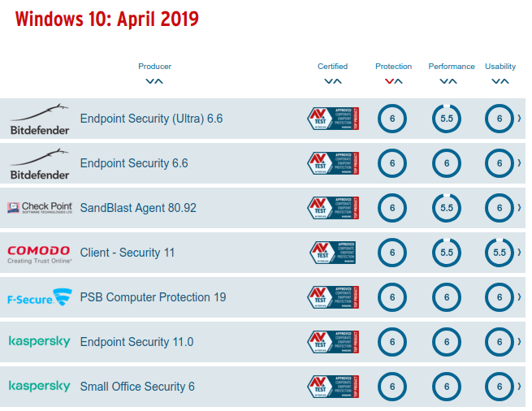Click the Protection score for SandBlast Agent 80.92
This screenshot has height=411, width=532.
(x=392, y=208)
